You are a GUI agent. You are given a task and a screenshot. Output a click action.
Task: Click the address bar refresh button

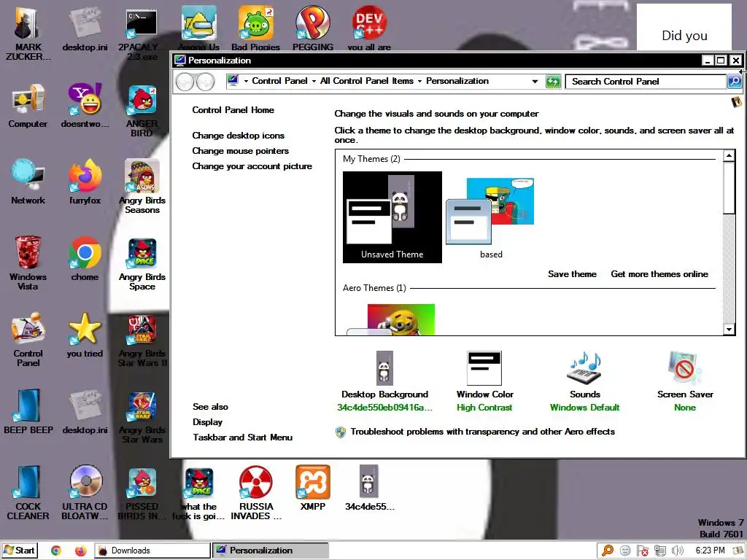[553, 82]
